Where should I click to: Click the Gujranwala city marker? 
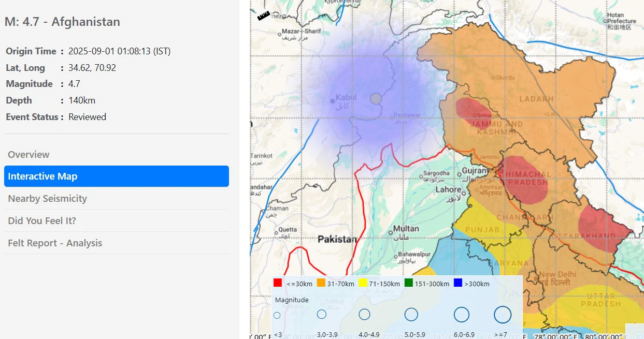click(x=460, y=174)
